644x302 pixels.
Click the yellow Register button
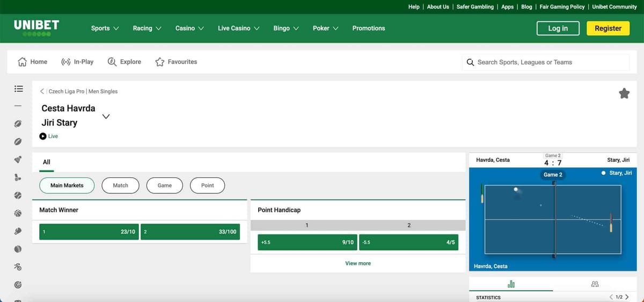[x=608, y=28]
